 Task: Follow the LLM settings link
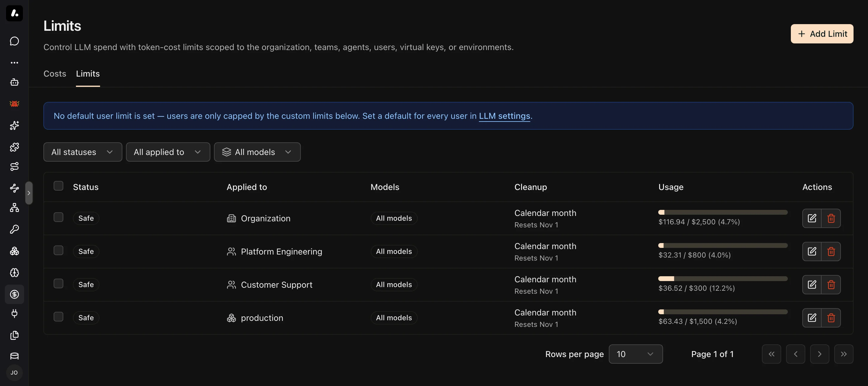(x=505, y=116)
